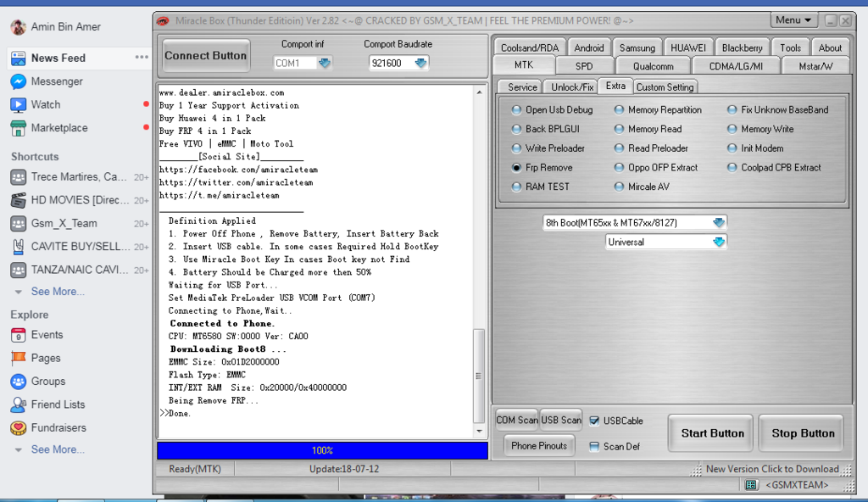The image size is (868, 502).
Task: Open the Events calendar icon
Action: tap(19, 335)
